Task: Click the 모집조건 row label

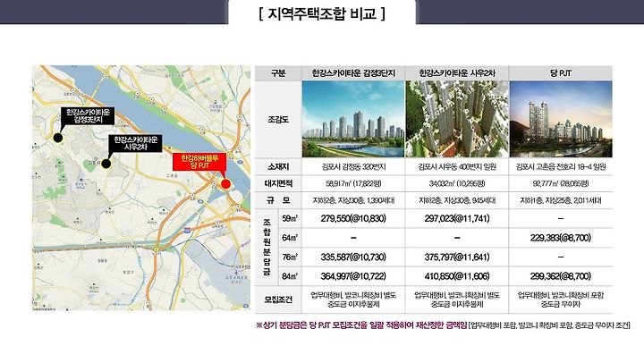Action: [x=278, y=300]
